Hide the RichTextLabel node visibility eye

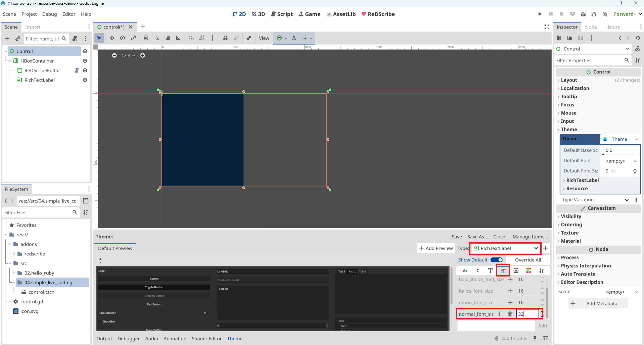(x=85, y=80)
